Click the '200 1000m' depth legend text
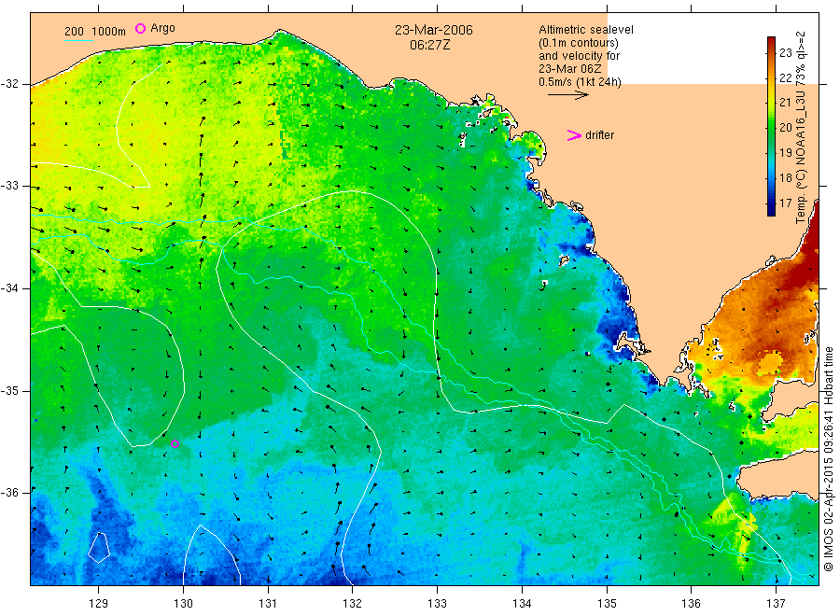The height and width of the screenshot is (616, 840). (x=95, y=32)
